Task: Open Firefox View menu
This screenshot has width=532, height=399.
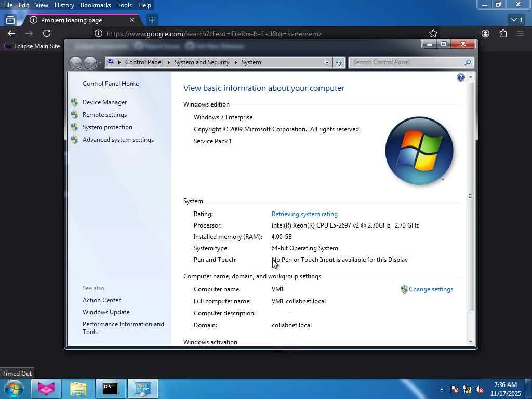Action: 42,5
